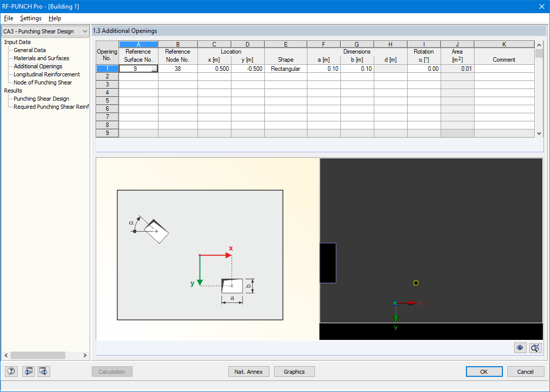
Task: Click the Graphics button
Action: click(x=294, y=372)
